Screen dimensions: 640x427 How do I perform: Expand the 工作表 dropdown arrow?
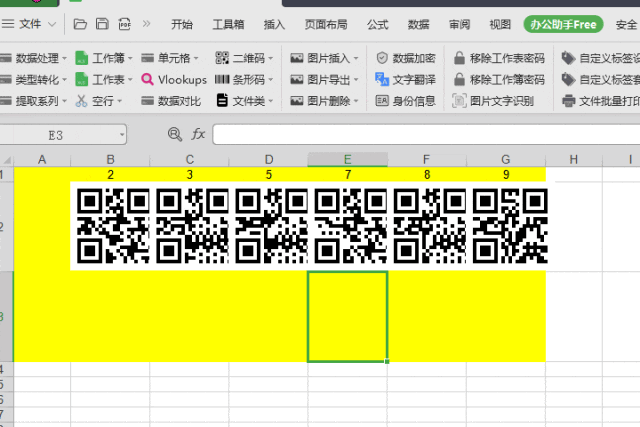[x=130, y=80]
